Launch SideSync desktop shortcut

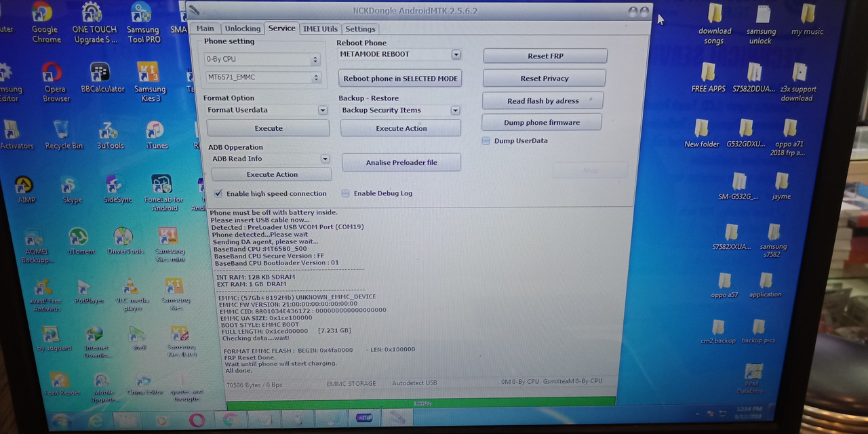[x=117, y=189]
